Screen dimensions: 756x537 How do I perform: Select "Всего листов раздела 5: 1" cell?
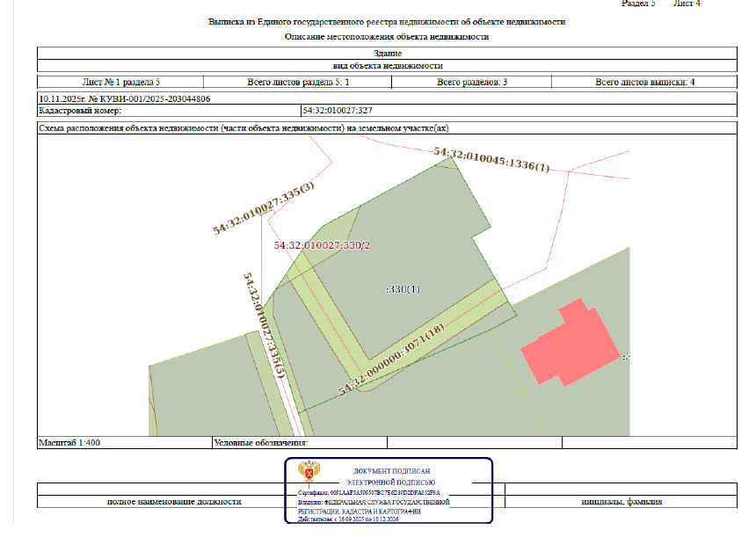(299, 83)
